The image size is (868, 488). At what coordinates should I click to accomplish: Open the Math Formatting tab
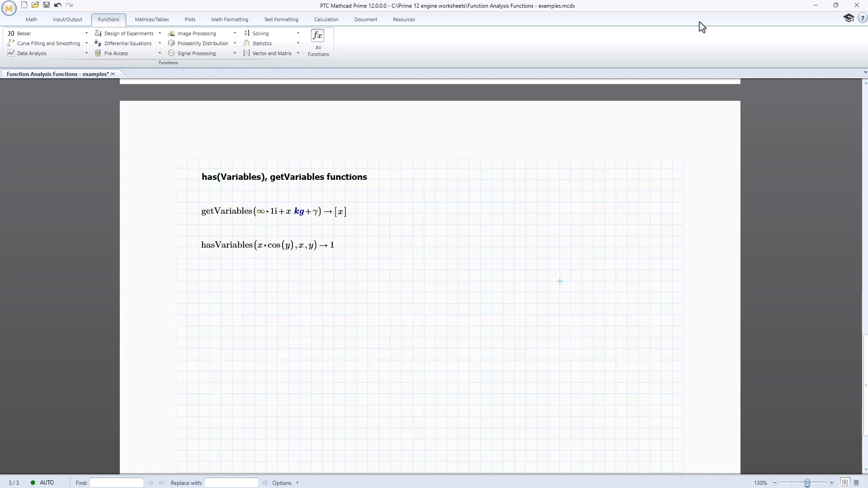coord(230,19)
